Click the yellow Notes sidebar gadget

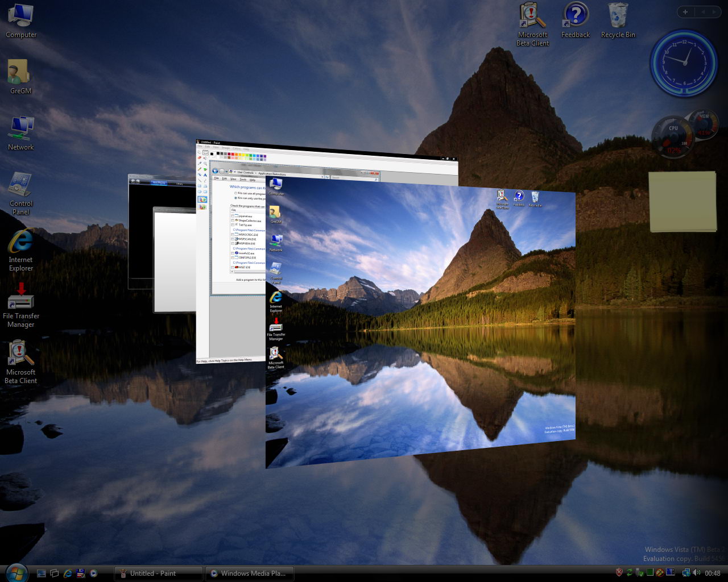pyautogui.click(x=682, y=201)
